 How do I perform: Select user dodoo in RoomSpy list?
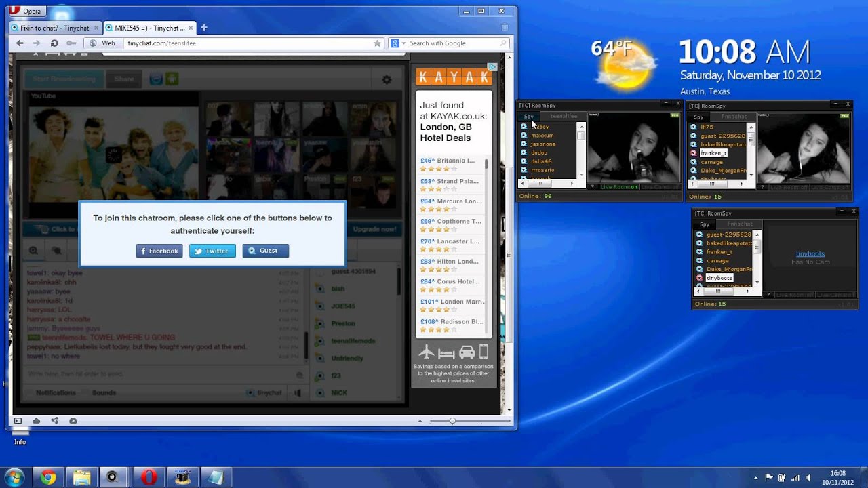[539, 153]
